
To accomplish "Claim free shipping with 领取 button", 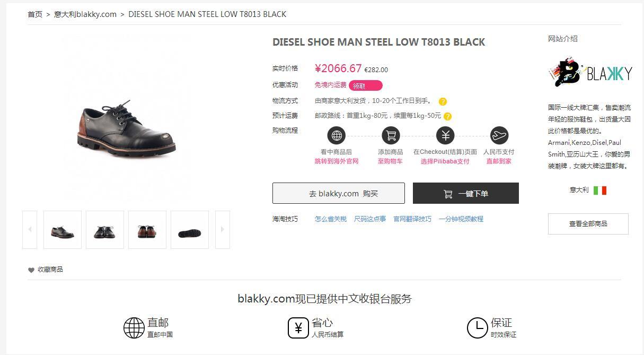I will 365,85.
